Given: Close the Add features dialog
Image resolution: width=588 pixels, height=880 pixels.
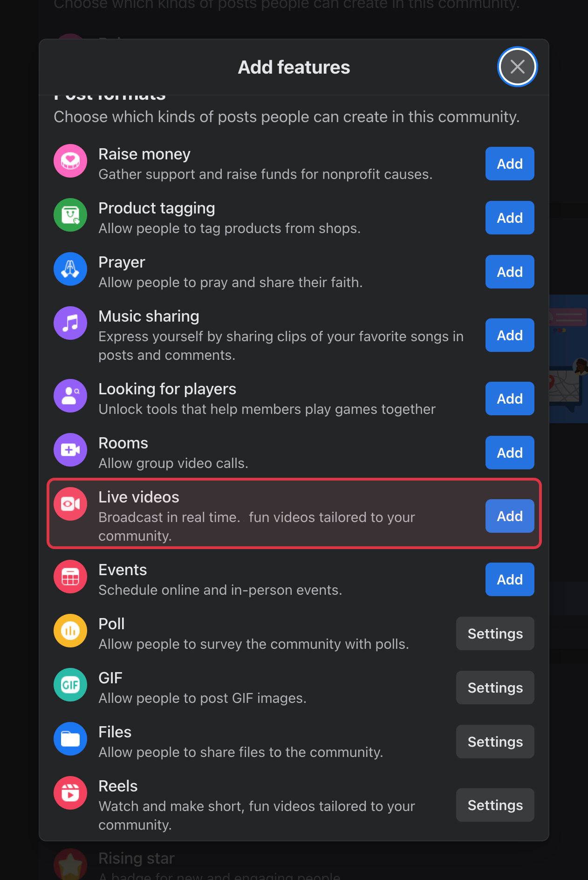Looking at the screenshot, I should coord(518,67).
